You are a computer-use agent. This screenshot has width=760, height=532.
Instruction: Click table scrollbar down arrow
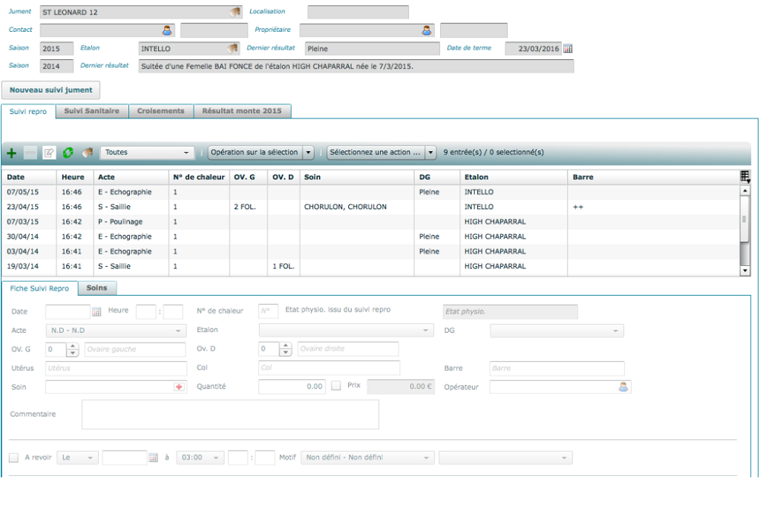(x=745, y=271)
